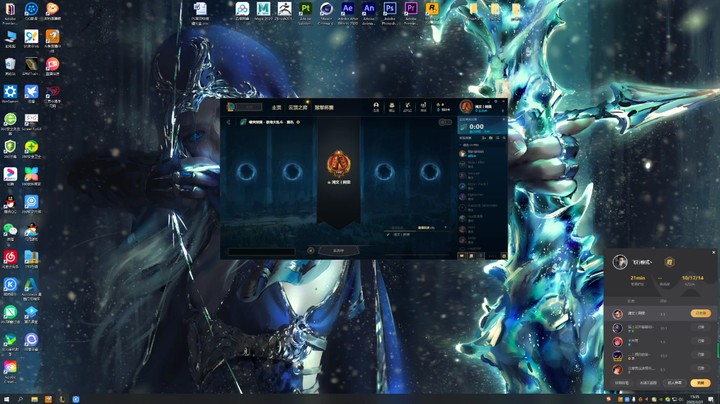The height and width of the screenshot is (404, 720).
Task: Open the Windows Start menu
Action: (6, 399)
